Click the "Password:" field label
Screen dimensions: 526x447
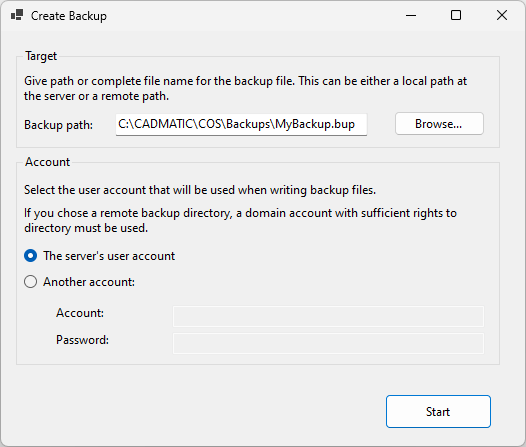tap(82, 340)
